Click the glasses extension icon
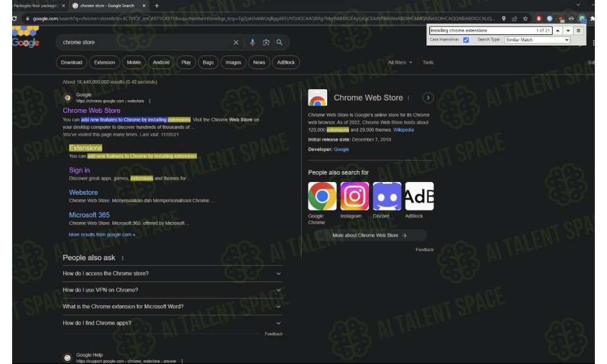The width and height of the screenshot is (607, 364). click(571, 18)
